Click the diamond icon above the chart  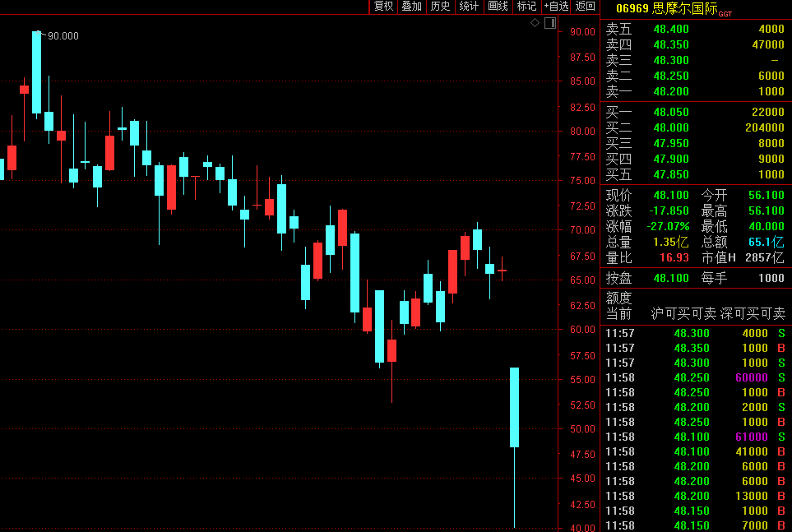(x=535, y=23)
